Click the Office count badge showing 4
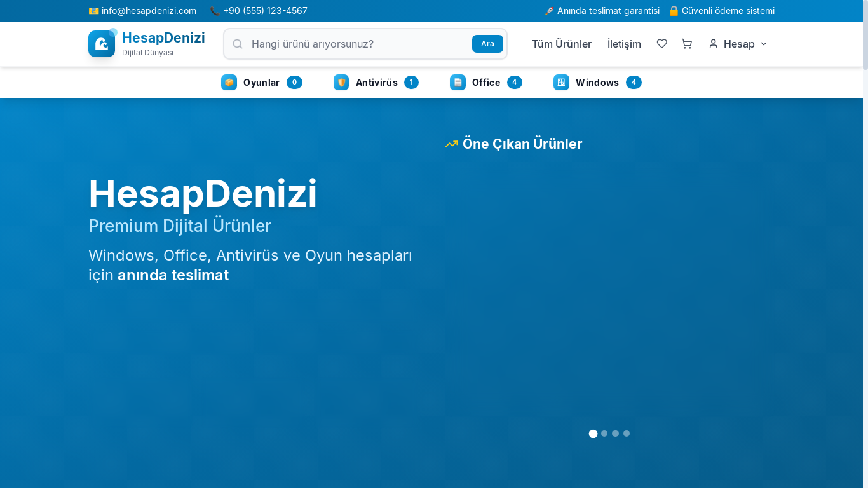This screenshot has width=868, height=488. (515, 82)
